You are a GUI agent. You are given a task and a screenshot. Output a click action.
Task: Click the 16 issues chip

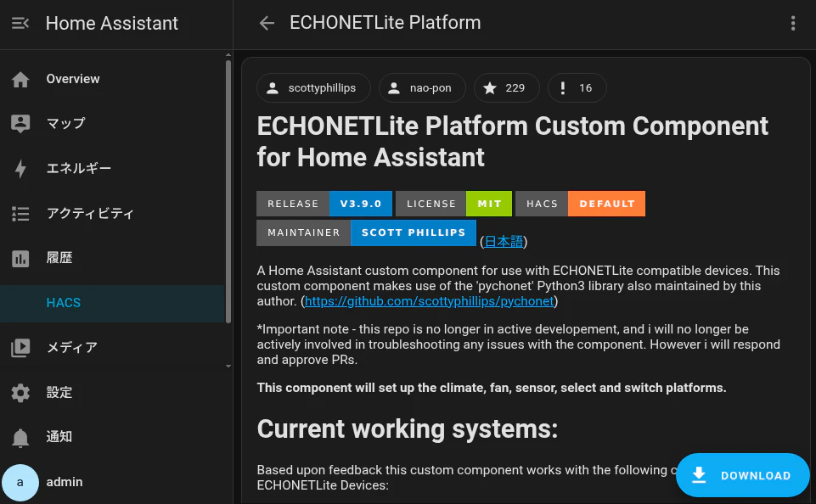pyautogui.click(x=577, y=88)
